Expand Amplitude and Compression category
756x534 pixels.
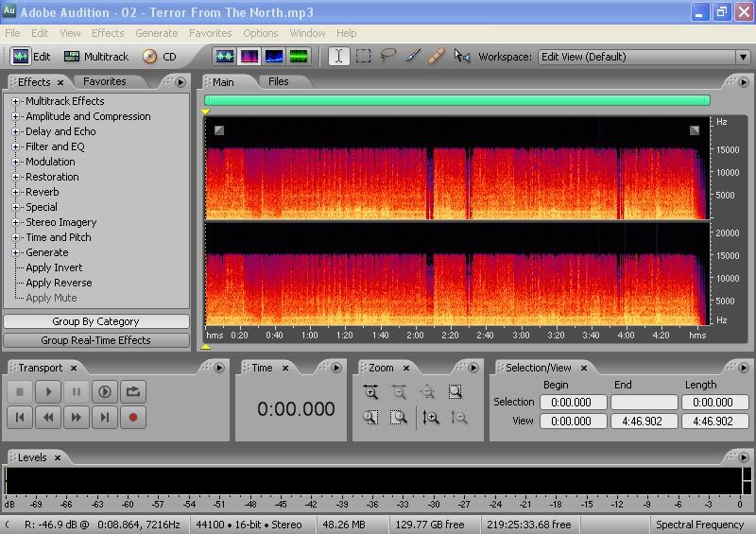click(x=15, y=116)
